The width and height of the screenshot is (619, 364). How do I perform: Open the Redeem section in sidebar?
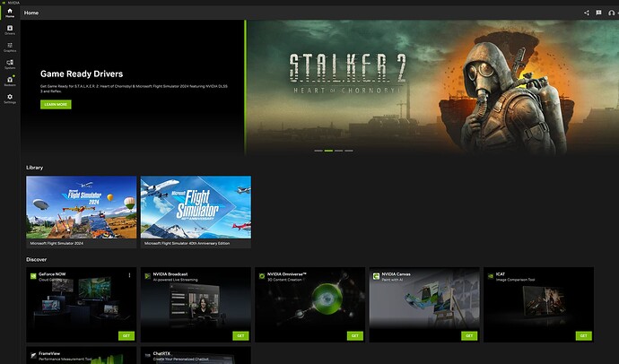10,82
